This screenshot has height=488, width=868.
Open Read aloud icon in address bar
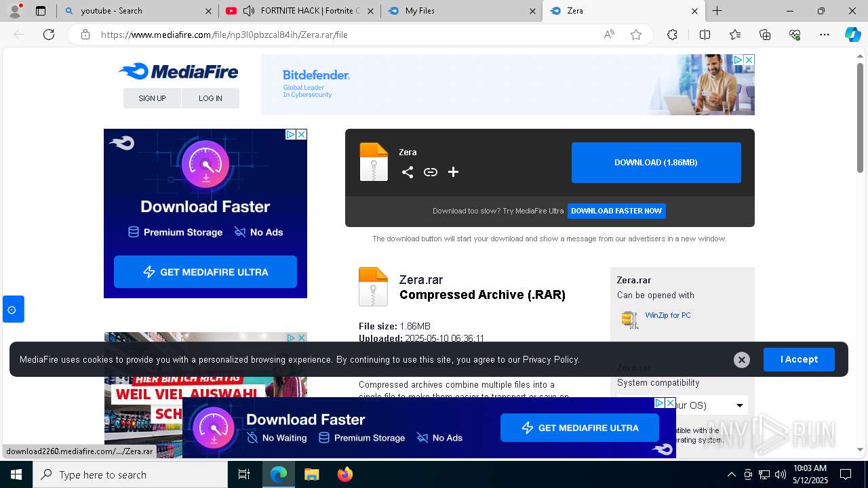coord(609,35)
